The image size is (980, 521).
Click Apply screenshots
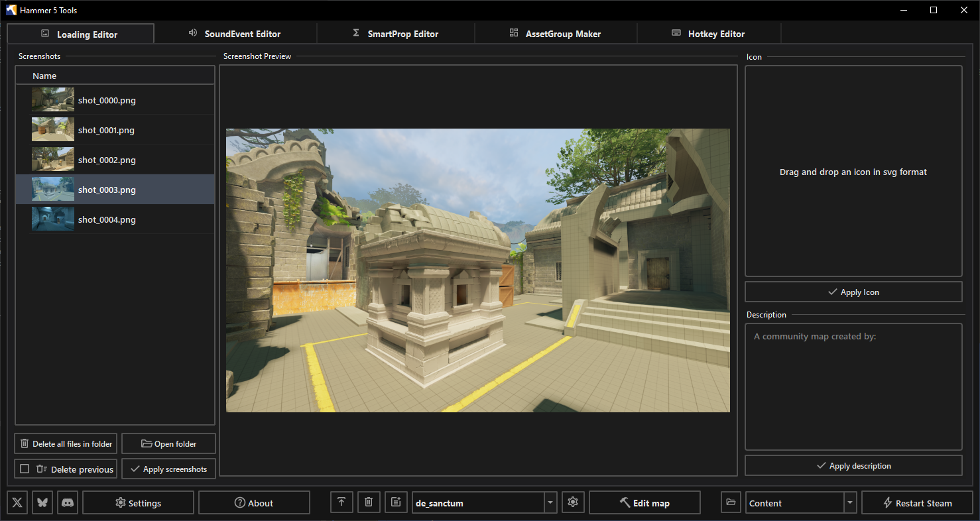coord(168,469)
